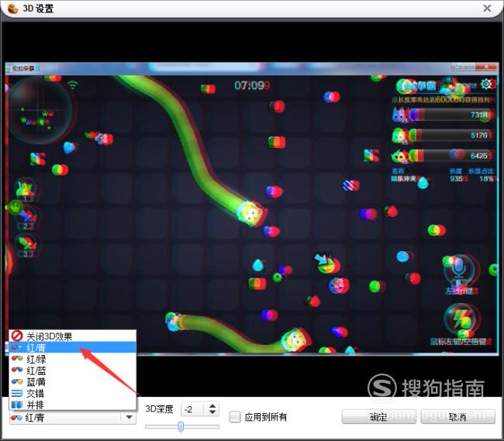The image size is (504, 441).
Task: Select 关闭3D效果 in the dropdown list
Action: [73, 336]
